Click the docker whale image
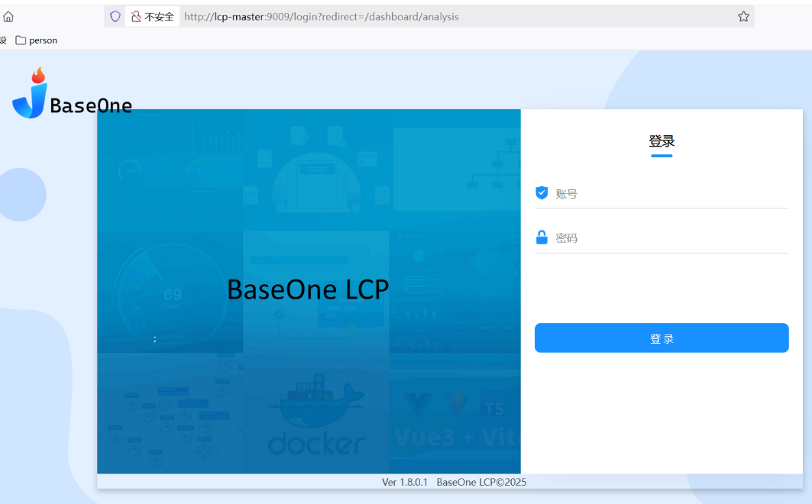 (x=316, y=414)
